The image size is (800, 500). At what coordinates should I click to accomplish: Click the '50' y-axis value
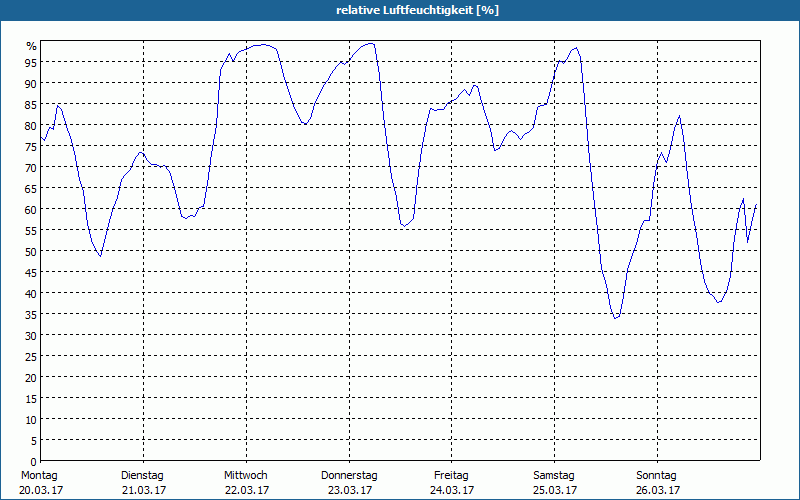[31, 252]
